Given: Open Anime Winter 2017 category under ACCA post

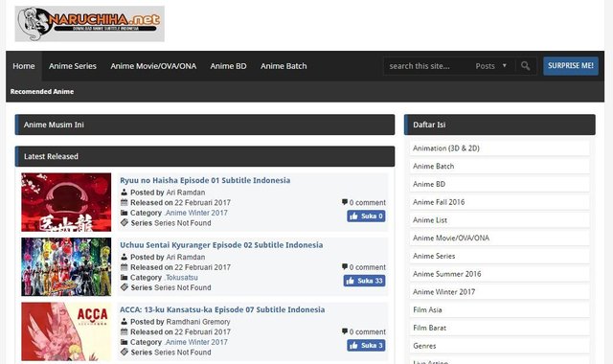Looking at the screenshot, I should (x=196, y=342).
